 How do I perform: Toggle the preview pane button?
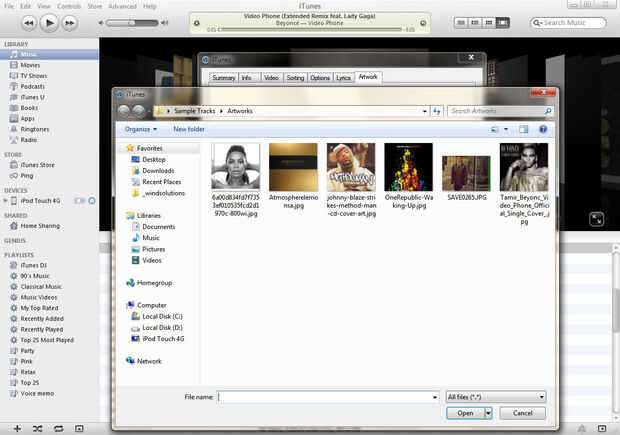click(524, 129)
